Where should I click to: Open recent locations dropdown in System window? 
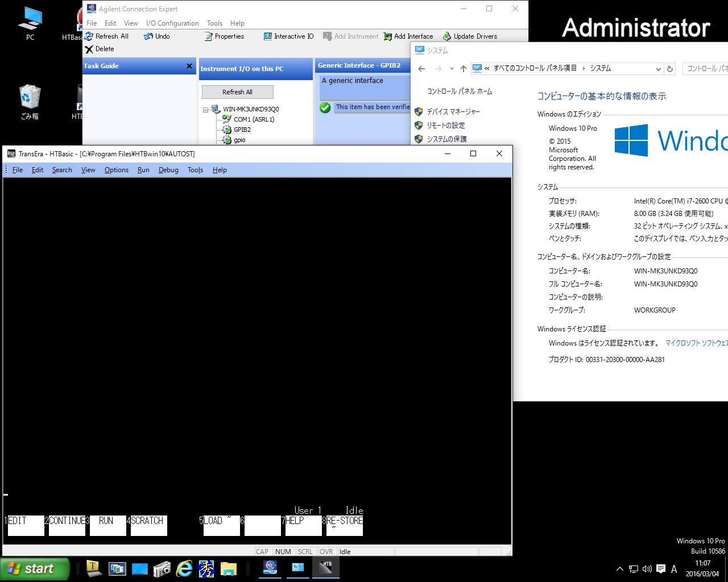[452, 69]
